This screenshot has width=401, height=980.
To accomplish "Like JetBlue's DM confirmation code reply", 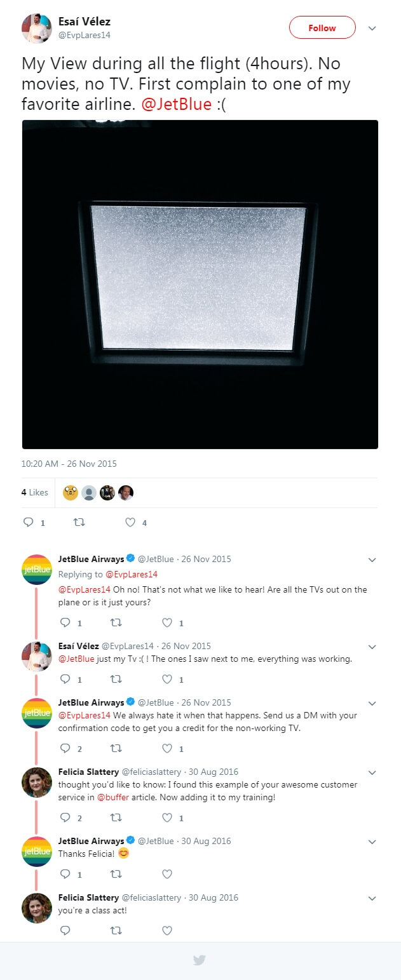I will (x=167, y=748).
